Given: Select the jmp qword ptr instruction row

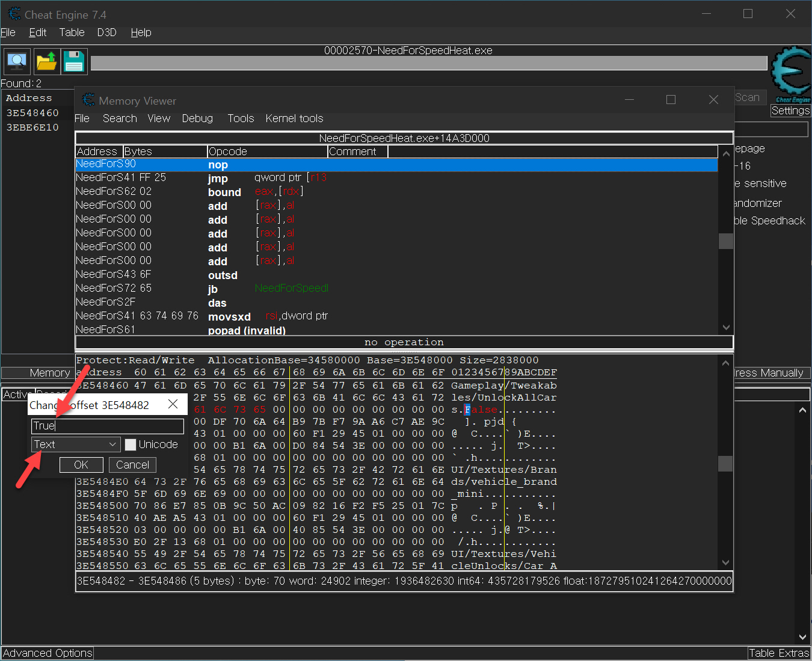Looking at the screenshot, I should click(x=396, y=178).
